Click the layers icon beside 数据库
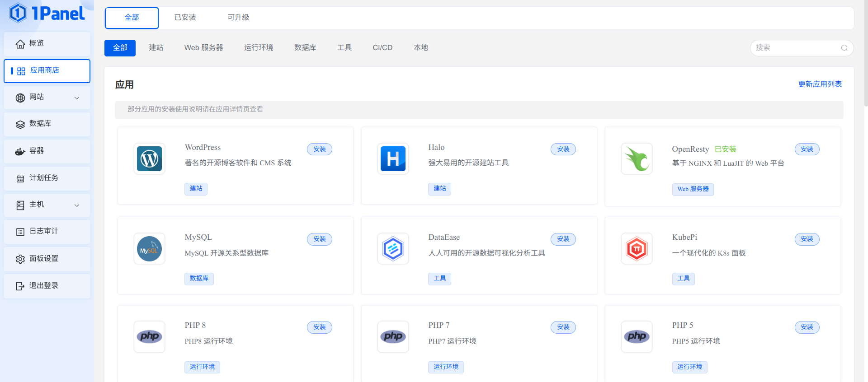 [x=20, y=125]
